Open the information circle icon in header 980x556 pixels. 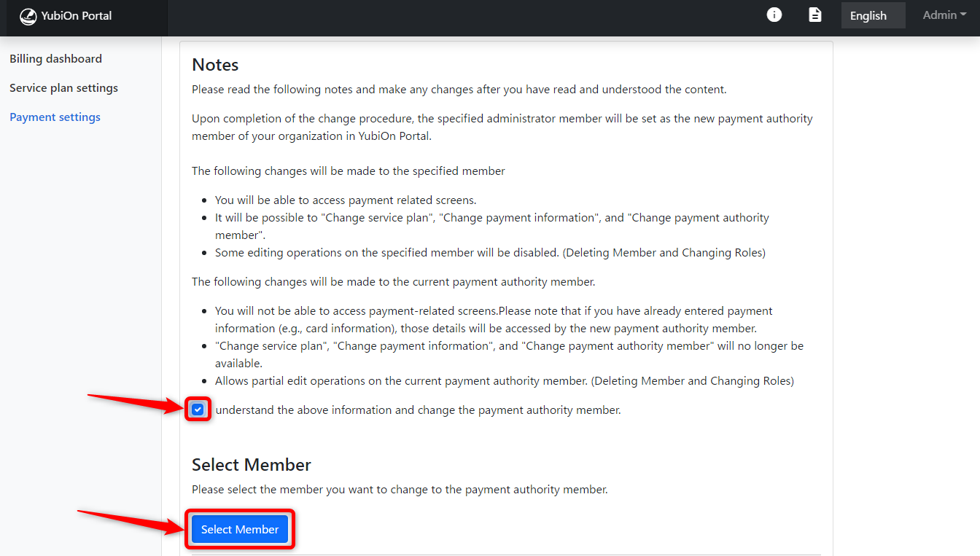[x=774, y=15]
